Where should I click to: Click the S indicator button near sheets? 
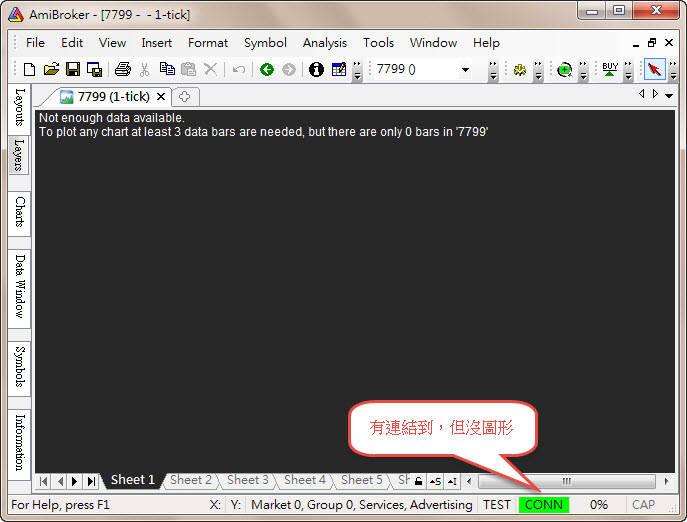click(435, 482)
